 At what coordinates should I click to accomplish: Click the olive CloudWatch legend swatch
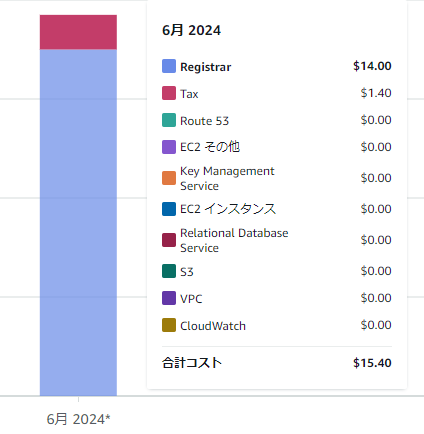(x=169, y=325)
